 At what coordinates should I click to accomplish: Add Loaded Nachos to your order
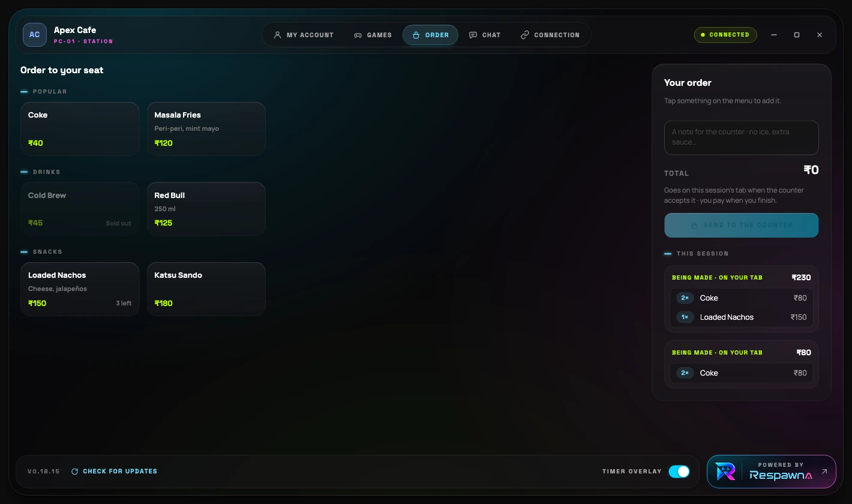80,289
